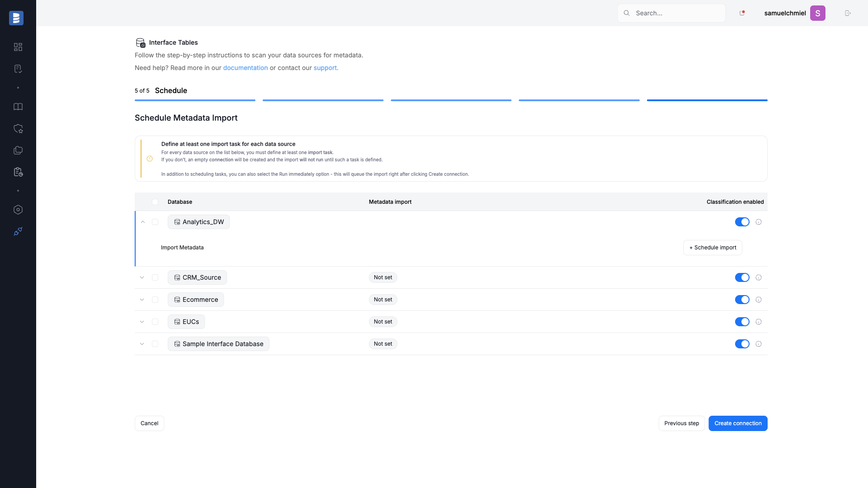This screenshot has width=868, height=488.
Task: Click the CRM_Source database chip
Action: pyautogui.click(x=197, y=277)
